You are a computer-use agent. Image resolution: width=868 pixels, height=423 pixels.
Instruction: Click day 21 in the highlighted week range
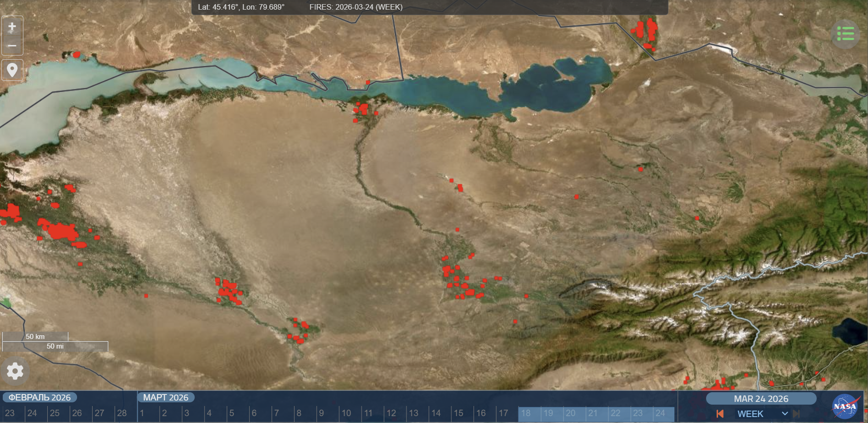coord(593,413)
